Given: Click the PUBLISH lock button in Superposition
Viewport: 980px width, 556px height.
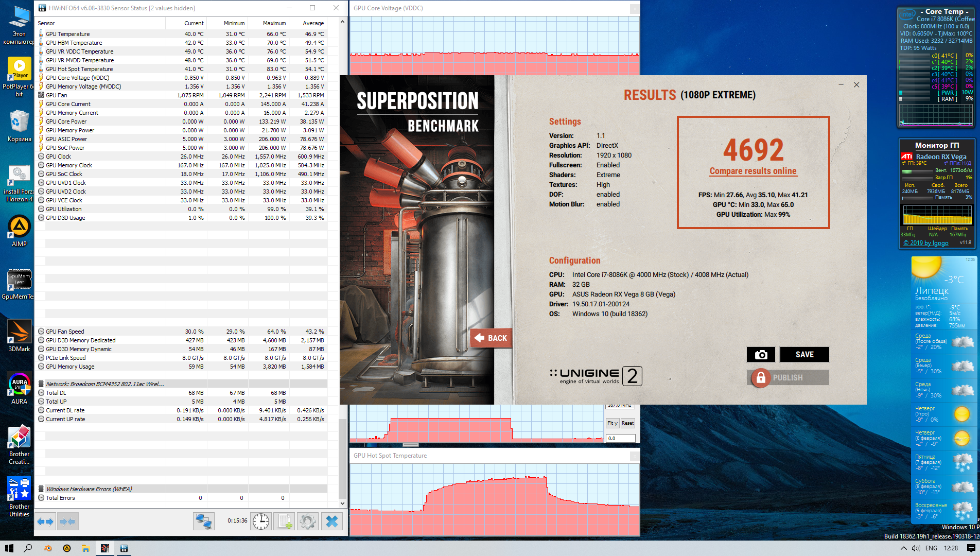Looking at the screenshot, I should pos(787,378).
